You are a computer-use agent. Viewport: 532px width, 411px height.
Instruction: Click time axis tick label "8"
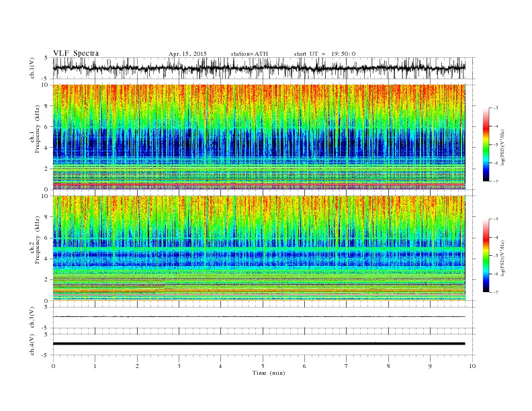coord(388,366)
